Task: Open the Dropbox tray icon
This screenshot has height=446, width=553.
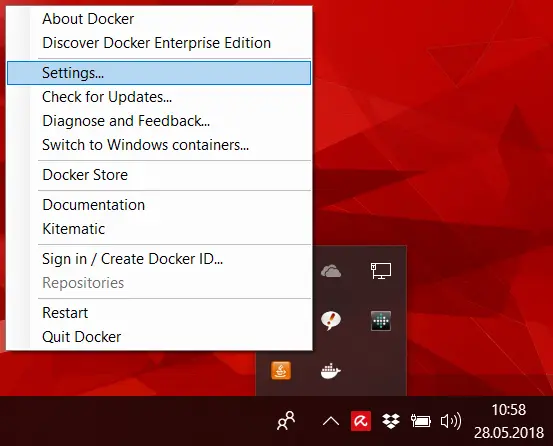Action: click(x=391, y=421)
